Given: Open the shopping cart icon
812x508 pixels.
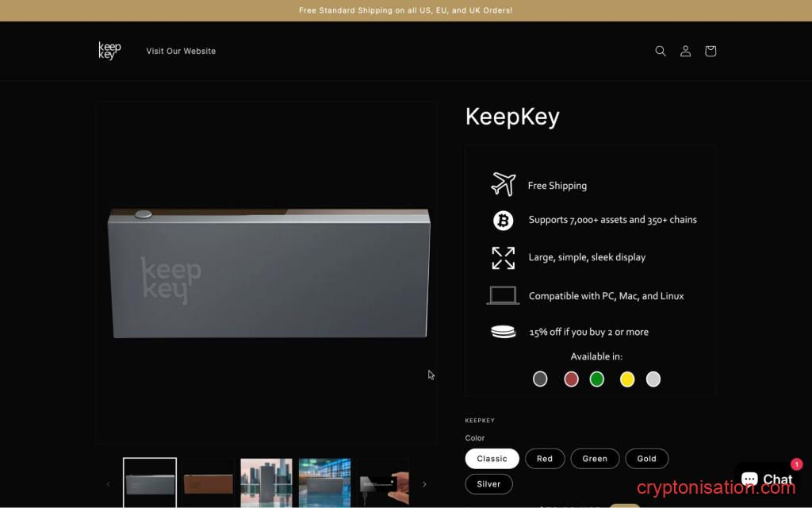Looking at the screenshot, I should 710,51.
